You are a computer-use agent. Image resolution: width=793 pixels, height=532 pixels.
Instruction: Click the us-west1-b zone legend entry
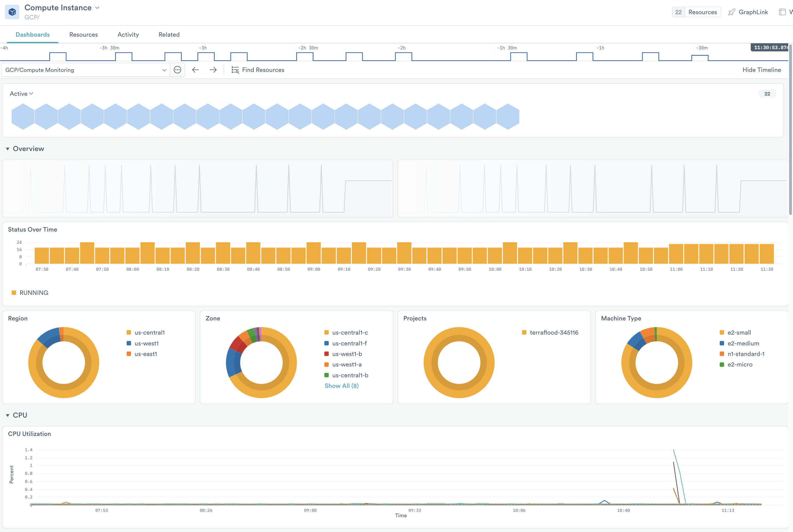tap(343, 354)
